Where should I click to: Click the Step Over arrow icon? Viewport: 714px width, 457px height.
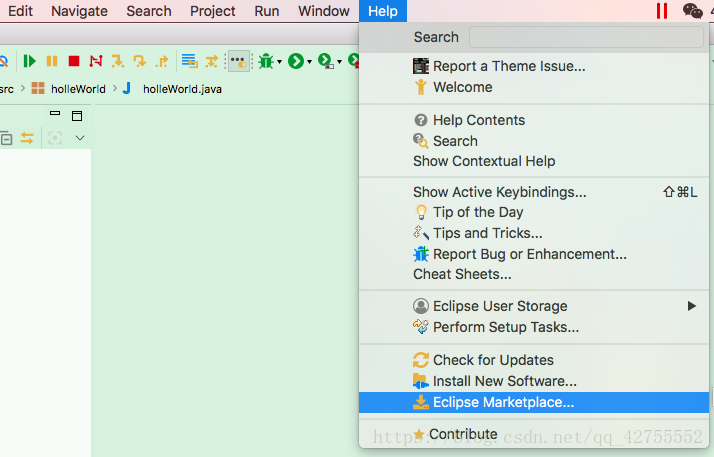[x=140, y=61]
